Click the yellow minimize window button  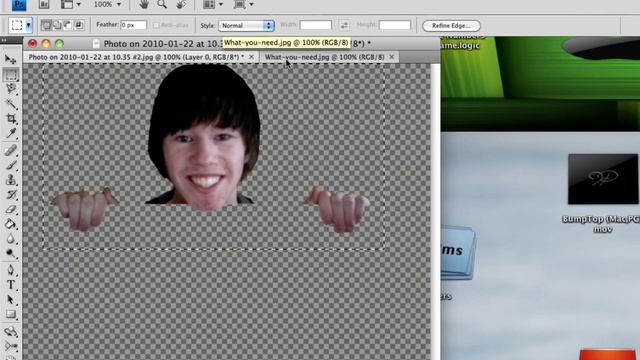click(x=46, y=43)
